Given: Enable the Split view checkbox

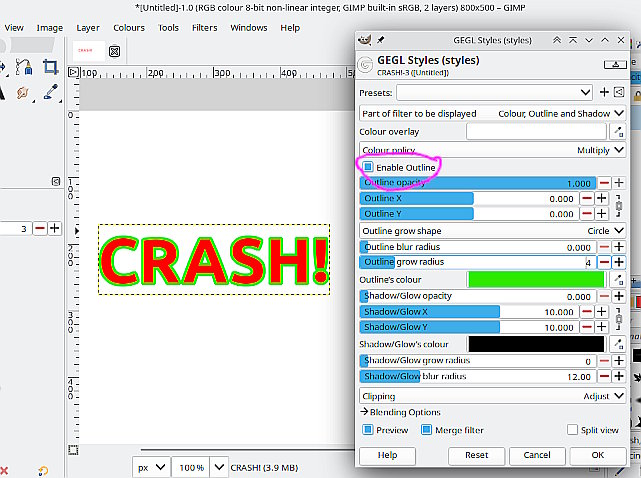Looking at the screenshot, I should click(x=573, y=430).
